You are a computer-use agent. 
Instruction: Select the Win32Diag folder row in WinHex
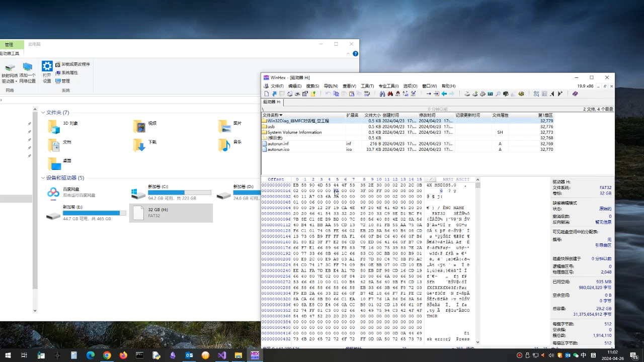(x=408, y=121)
